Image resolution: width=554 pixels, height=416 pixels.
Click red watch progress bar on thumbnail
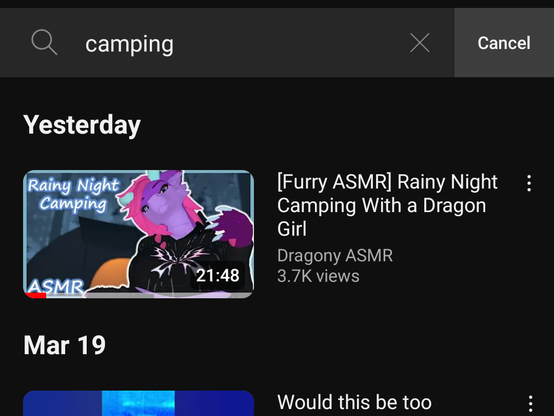(x=36, y=295)
